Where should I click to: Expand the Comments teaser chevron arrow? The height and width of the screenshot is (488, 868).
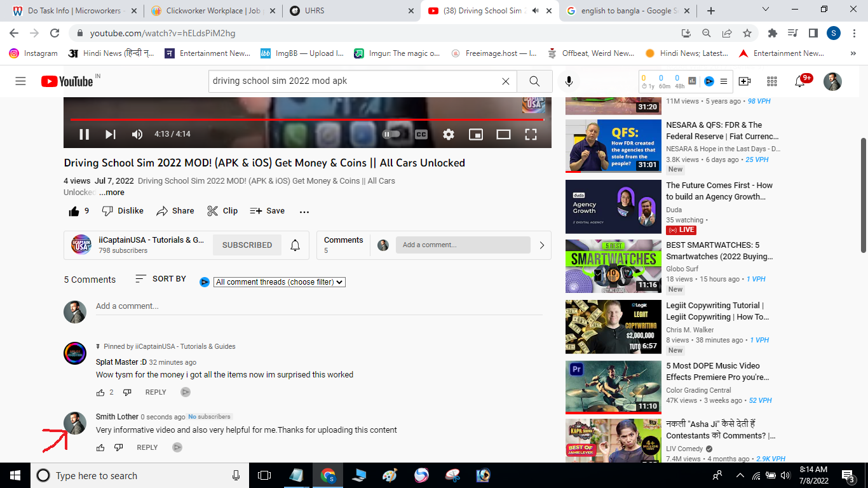(541, 245)
